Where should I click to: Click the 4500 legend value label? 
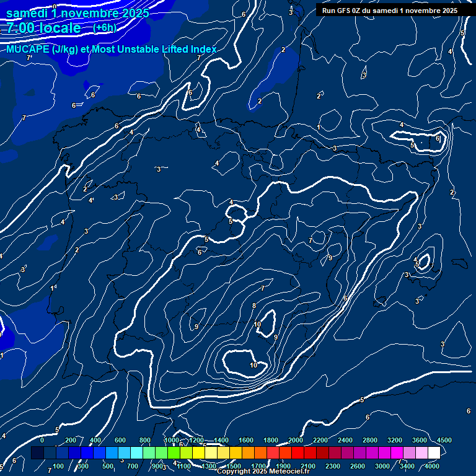[444, 440]
